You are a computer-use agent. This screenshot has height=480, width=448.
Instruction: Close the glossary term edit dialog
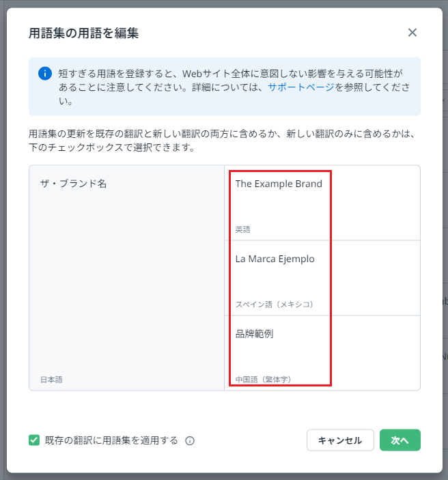pyautogui.click(x=412, y=33)
